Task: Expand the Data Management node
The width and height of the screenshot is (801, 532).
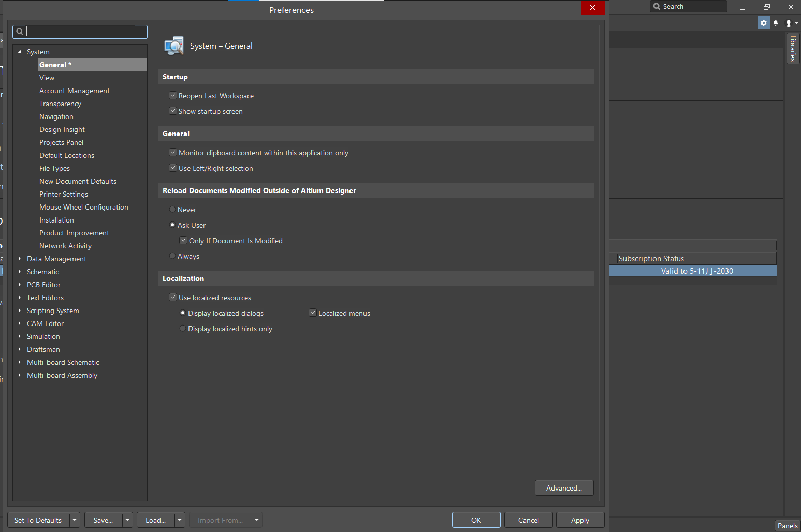Action: coord(20,259)
